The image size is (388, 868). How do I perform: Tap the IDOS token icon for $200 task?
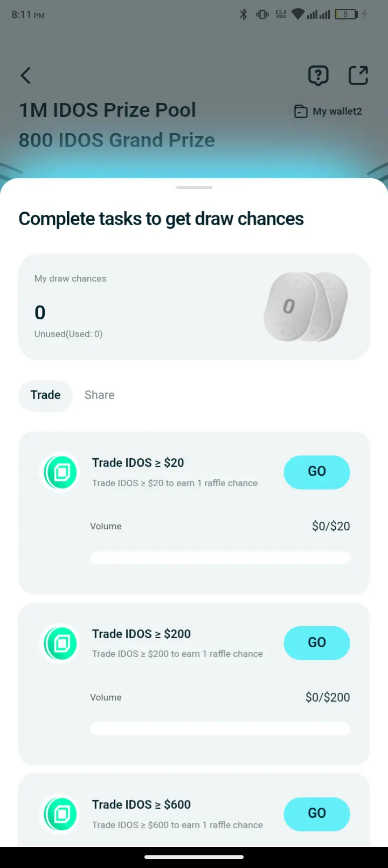pyautogui.click(x=60, y=643)
